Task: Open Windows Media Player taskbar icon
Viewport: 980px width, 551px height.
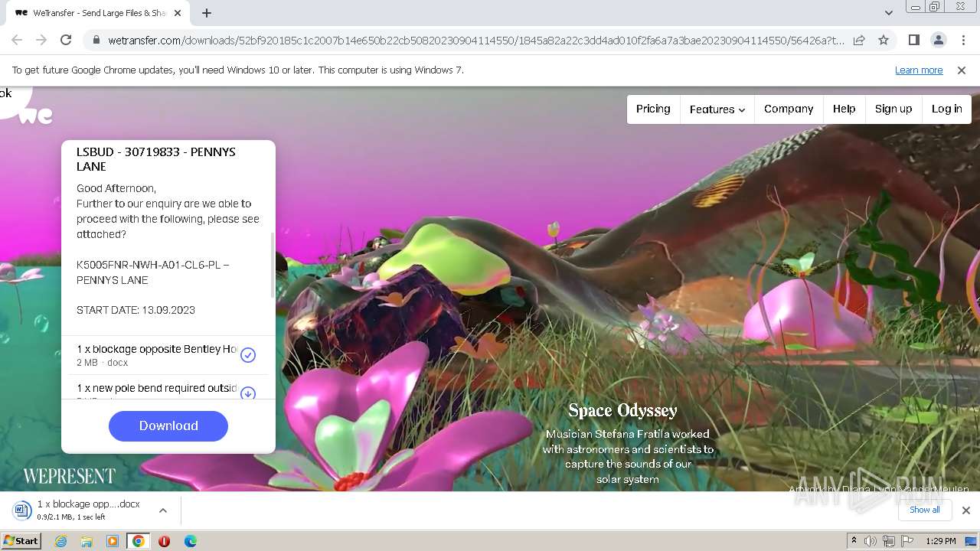Action: [113, 541]
